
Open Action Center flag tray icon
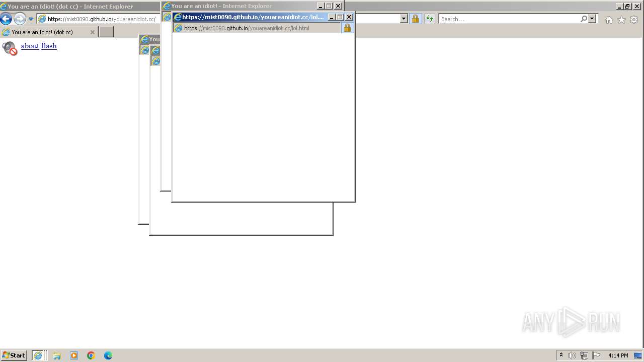coord(596,355)
